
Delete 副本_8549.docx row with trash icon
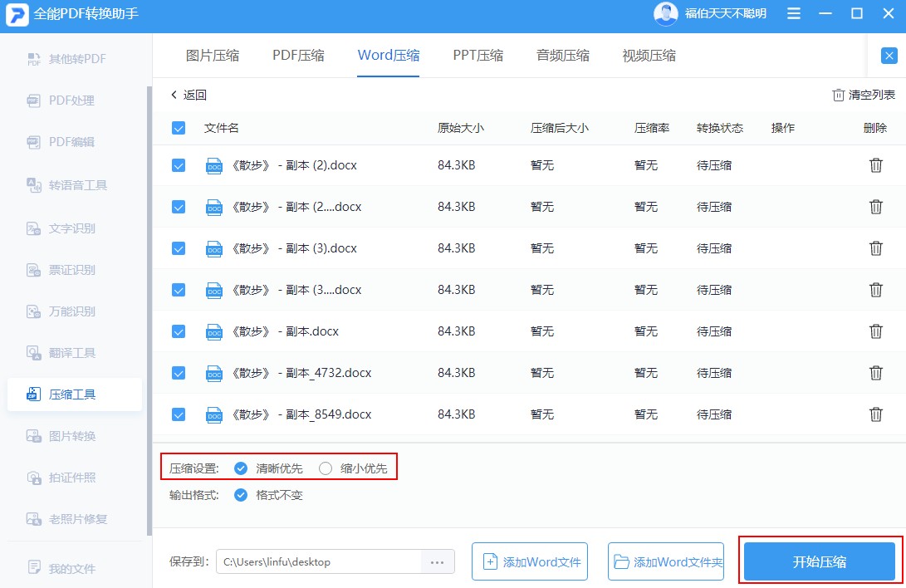click(x=876, y=414)
